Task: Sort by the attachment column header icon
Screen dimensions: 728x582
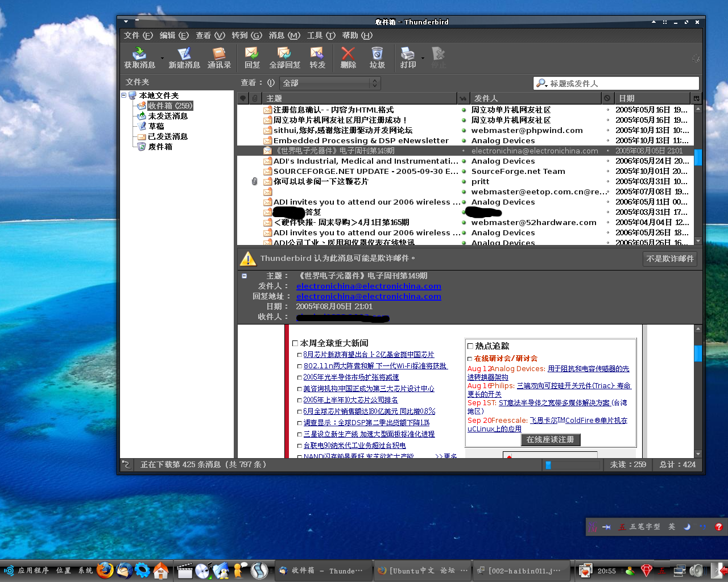Action: [x=255, y=98]
